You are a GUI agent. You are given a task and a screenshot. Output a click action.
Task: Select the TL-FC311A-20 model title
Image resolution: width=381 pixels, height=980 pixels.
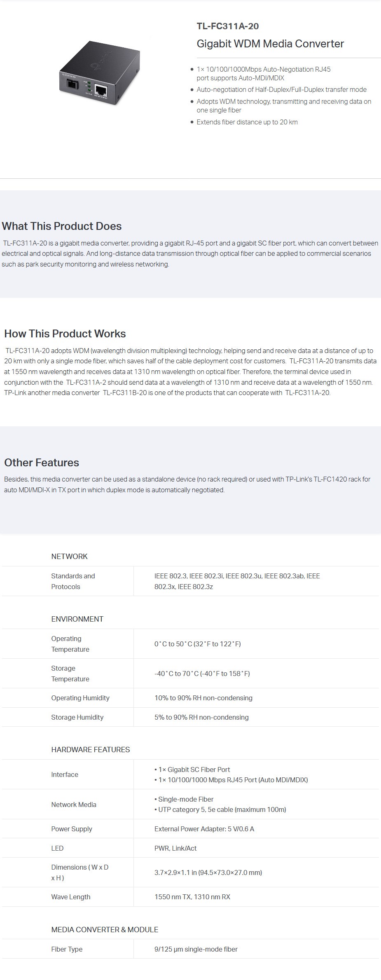pyautogui.click(x=228, y=26)
